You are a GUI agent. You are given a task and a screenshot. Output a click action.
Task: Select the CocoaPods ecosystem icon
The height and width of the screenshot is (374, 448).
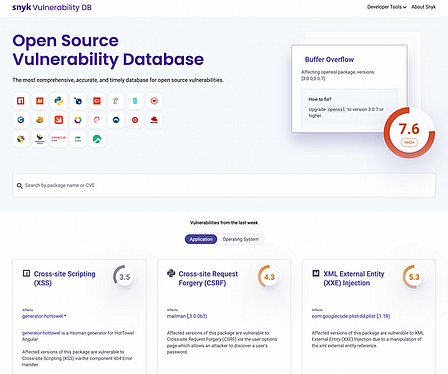click(97, 101)
